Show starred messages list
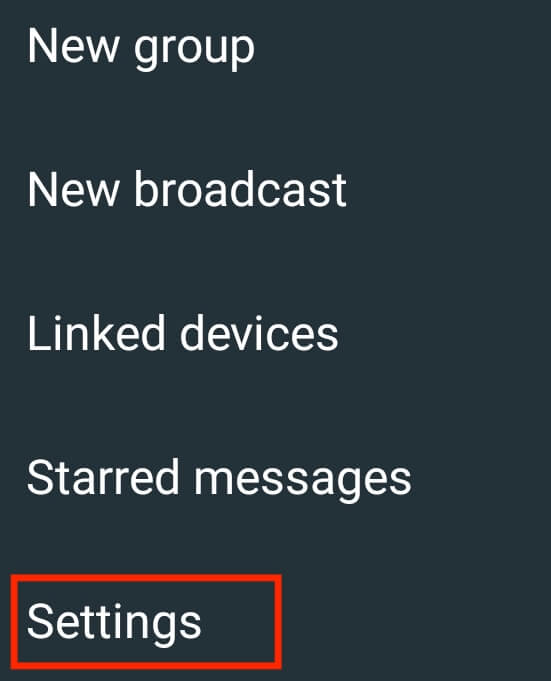The height and width of the screenshot is (681, 551). click(x=219, y=479)
